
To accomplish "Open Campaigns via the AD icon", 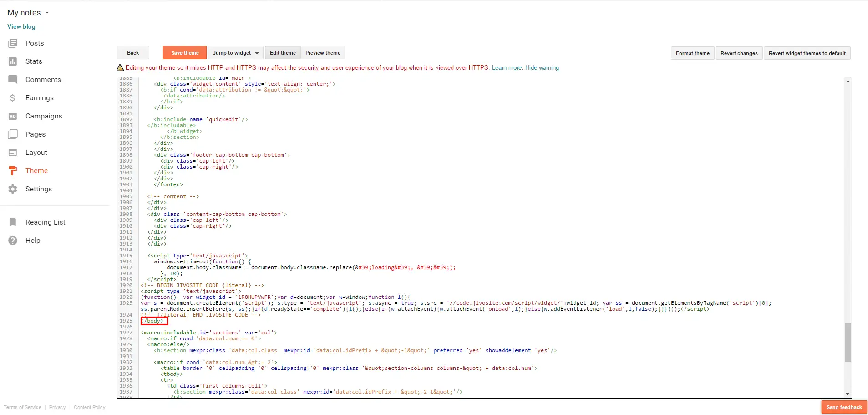I will pos(13,116).
